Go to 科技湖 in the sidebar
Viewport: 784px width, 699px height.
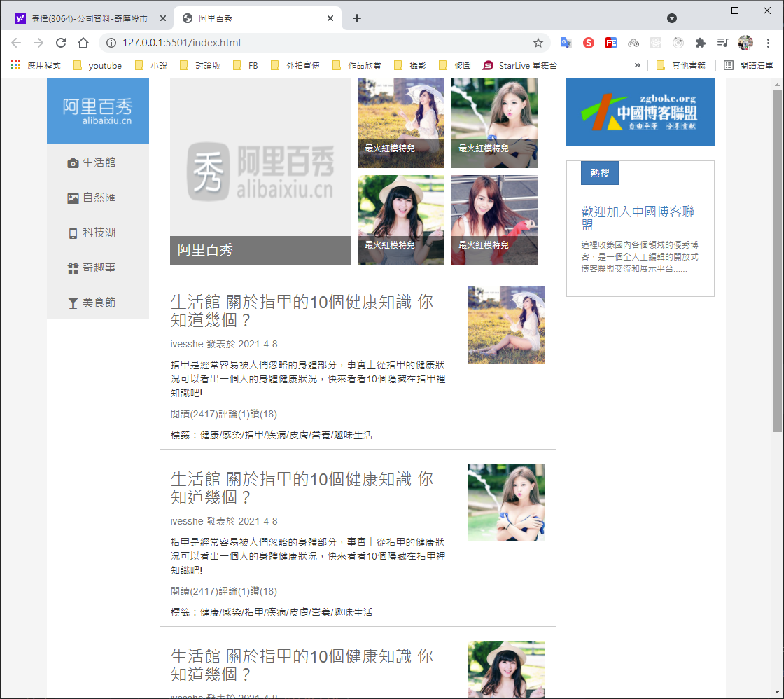pos(92,233)
